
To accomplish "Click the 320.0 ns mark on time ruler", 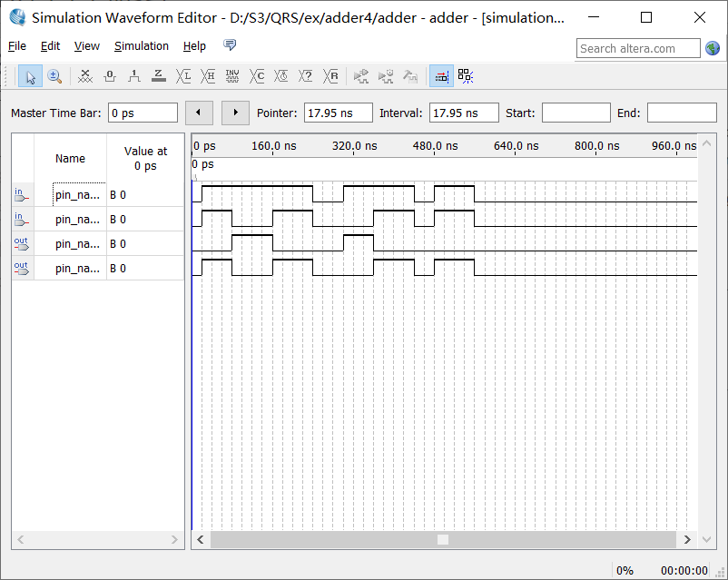I will [x=354, y=146].
